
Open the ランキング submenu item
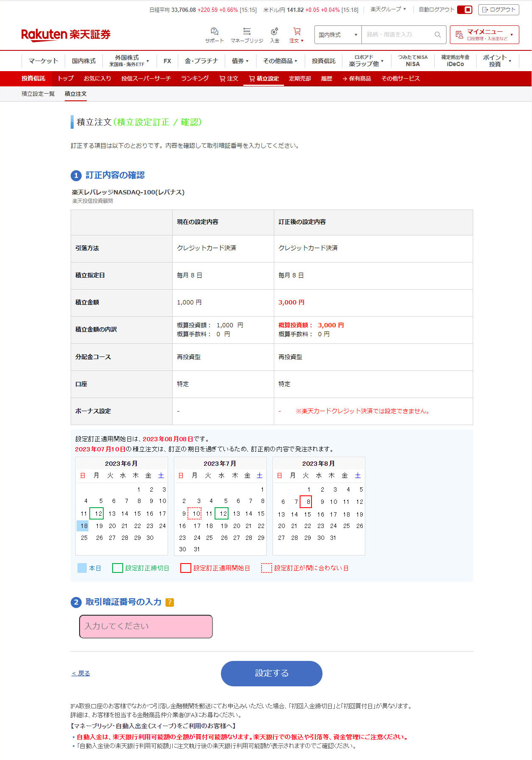pyautogui.click(x=195, y=79)
